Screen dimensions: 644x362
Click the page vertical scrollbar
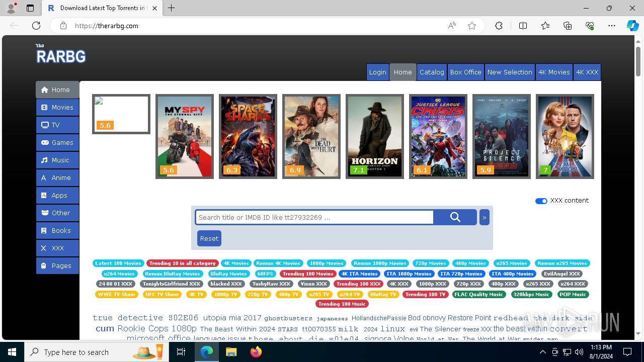pos(638,61)
